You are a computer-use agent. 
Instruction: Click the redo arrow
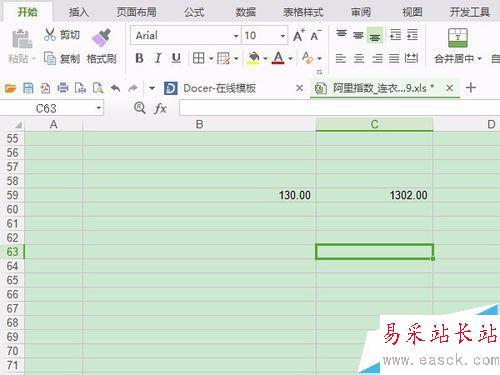coord(133,88)
